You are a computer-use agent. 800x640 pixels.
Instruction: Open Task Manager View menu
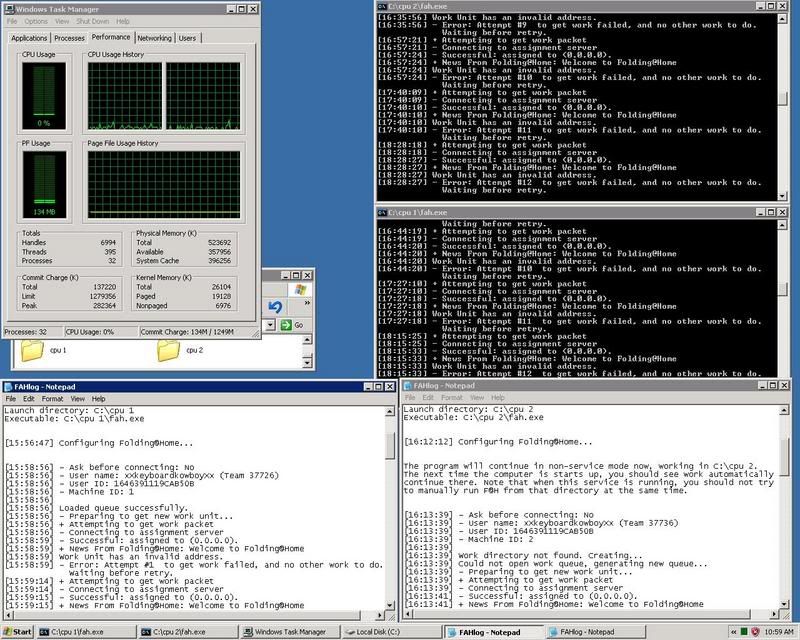(x=62, y=21)
